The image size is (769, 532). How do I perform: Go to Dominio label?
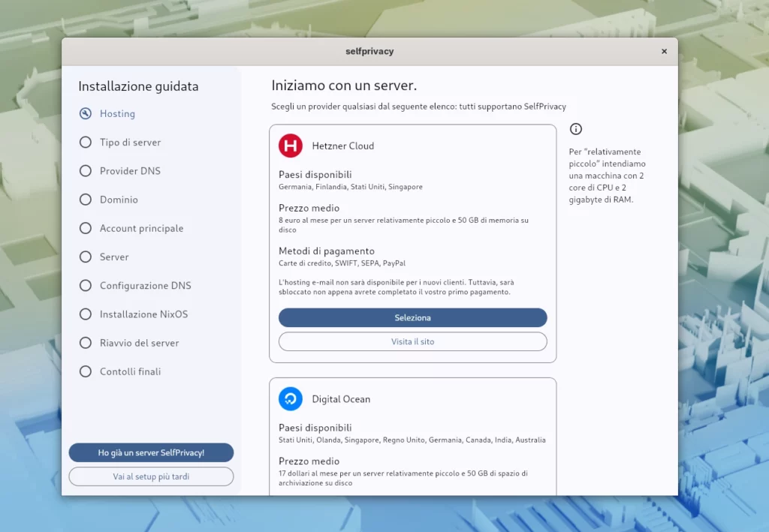[x=119, y=200]
